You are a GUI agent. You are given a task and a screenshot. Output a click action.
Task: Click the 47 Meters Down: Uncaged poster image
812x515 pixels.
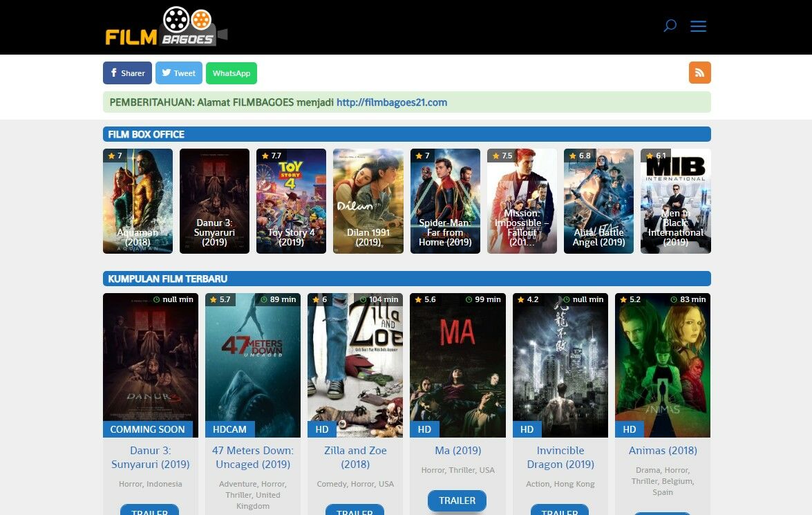(x=253, y=365)
